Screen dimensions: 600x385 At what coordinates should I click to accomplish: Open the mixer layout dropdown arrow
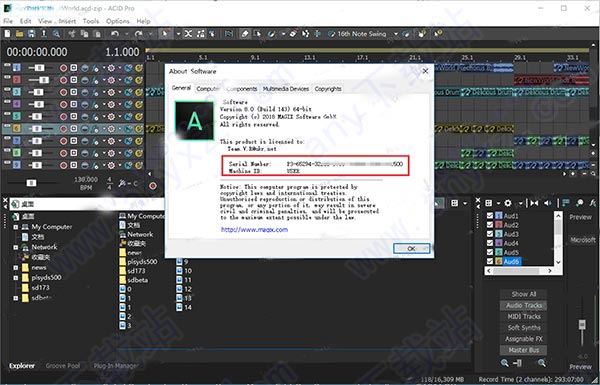(x=498, y=203)
